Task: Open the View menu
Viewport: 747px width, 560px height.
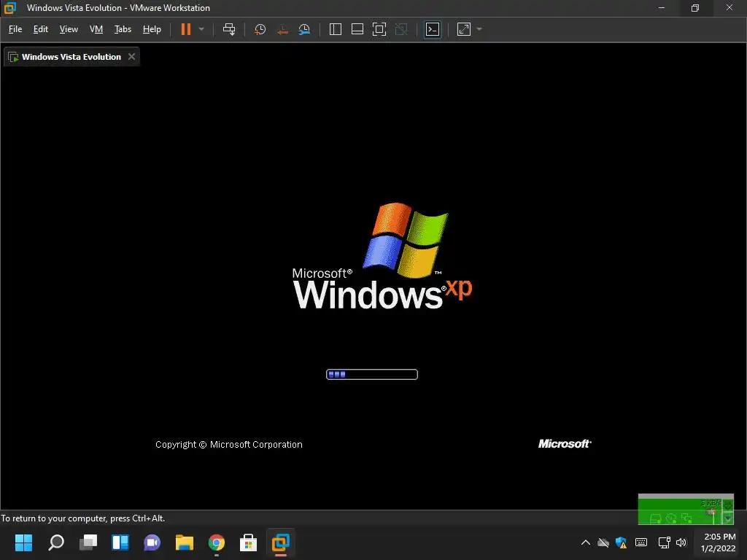Action: click(x=69, y=29)
